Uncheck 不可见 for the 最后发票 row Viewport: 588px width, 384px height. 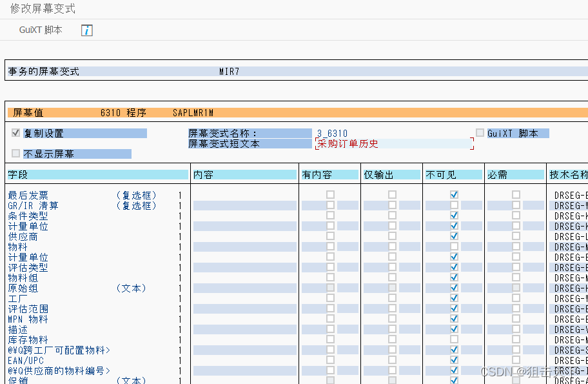(x=453, y=195)
